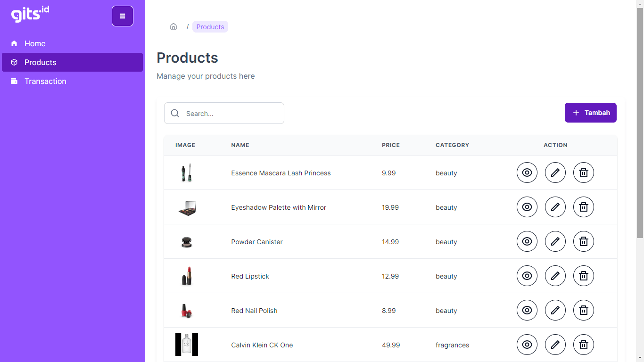
Task: Open the Home menu in the sidebar
Action: pyautogui.click(x=35, y=43)
